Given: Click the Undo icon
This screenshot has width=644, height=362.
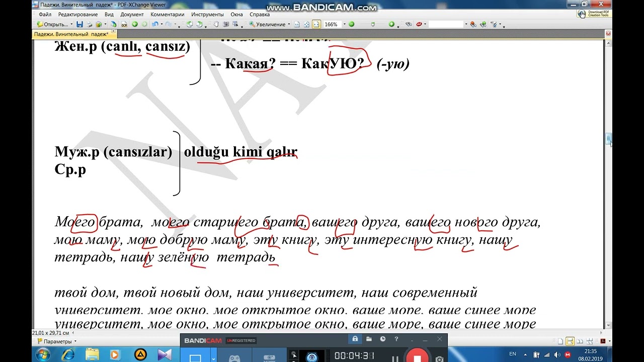Looking at the screenshot, I should click(155, 24).
